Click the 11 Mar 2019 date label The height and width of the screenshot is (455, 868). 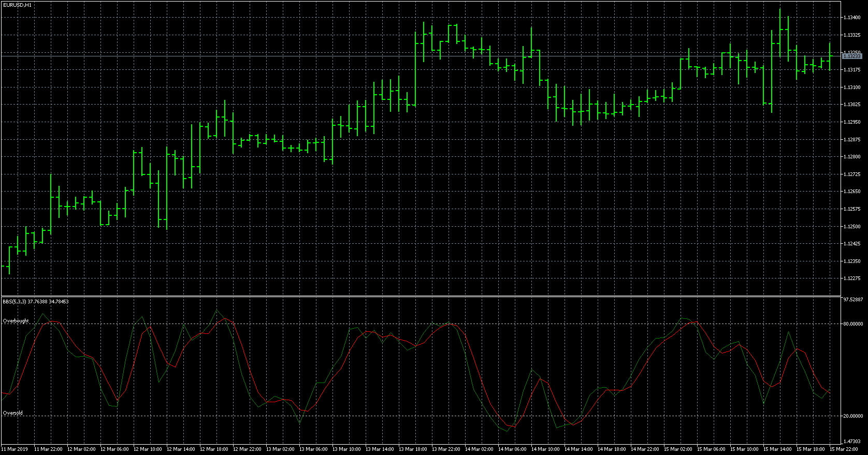15,449
